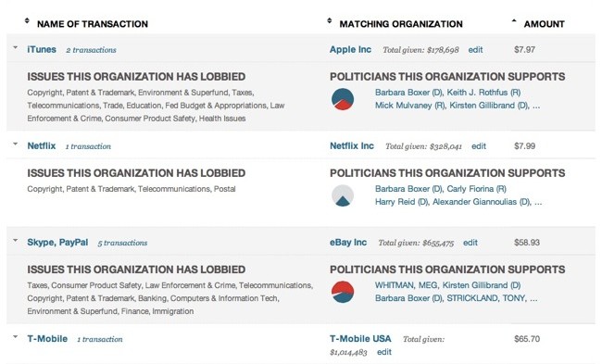
Task: Click the $58.93 amount
Action: (527, 243)
